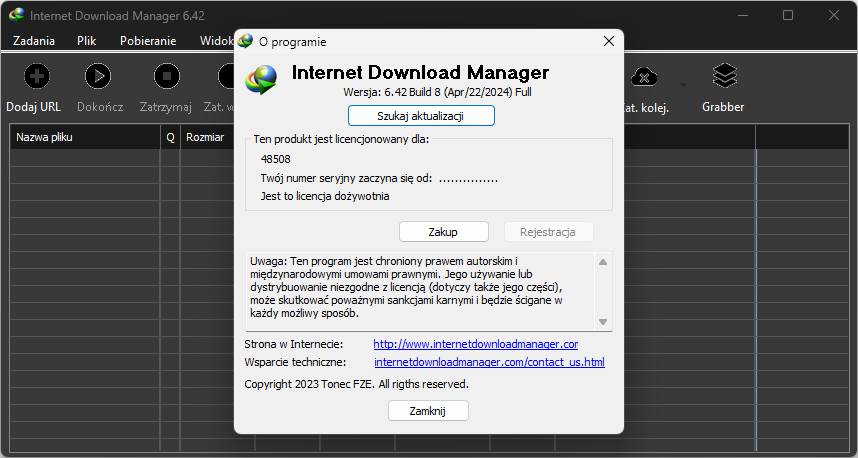This screenshot has height=458, width=858.
Task: Click the cloud queue stop icon
Action: coord(644,77)
